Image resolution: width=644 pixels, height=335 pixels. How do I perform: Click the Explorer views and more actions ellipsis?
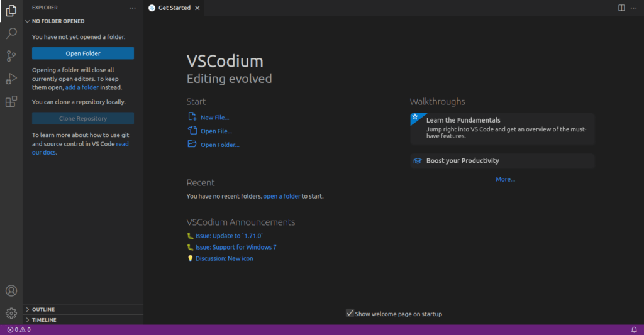coord(132,8)
